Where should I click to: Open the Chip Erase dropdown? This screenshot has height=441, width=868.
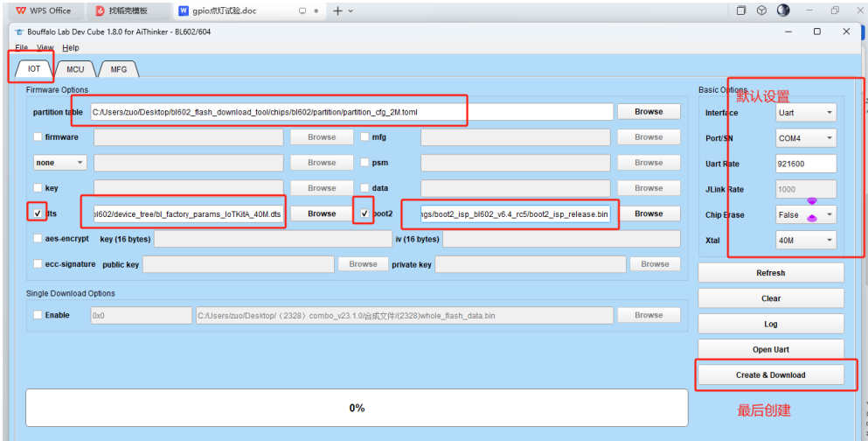pos(806,215)
